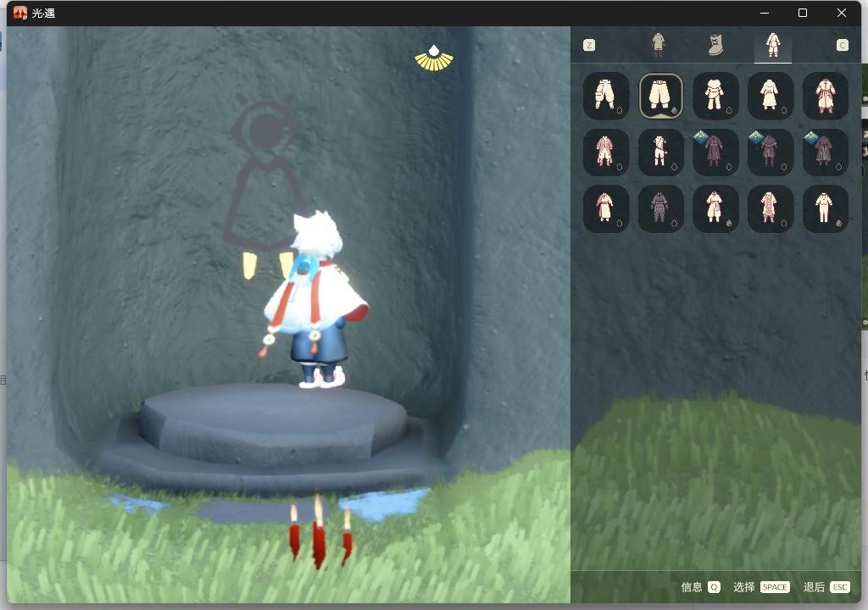The image size is (868, 610).
Task: Click the winged-light fan energy indicator
Action: pyautogui.click(x=434, y=58)
